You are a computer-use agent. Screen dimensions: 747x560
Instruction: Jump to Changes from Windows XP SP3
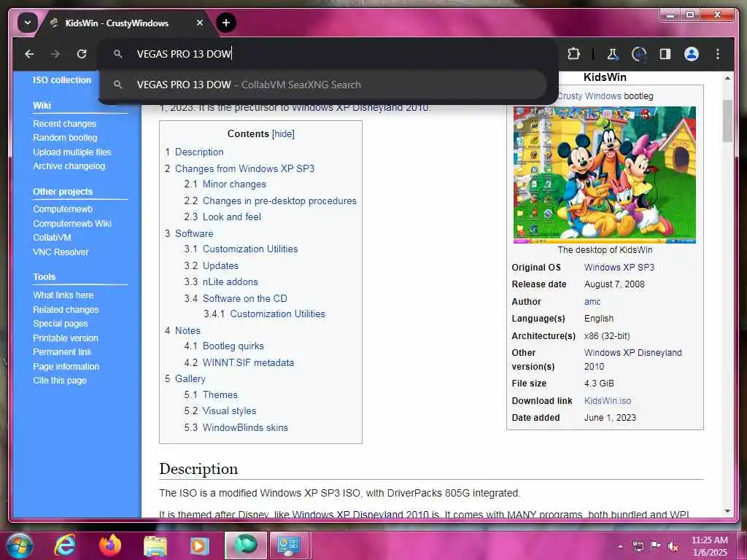(x=244, y=168)
